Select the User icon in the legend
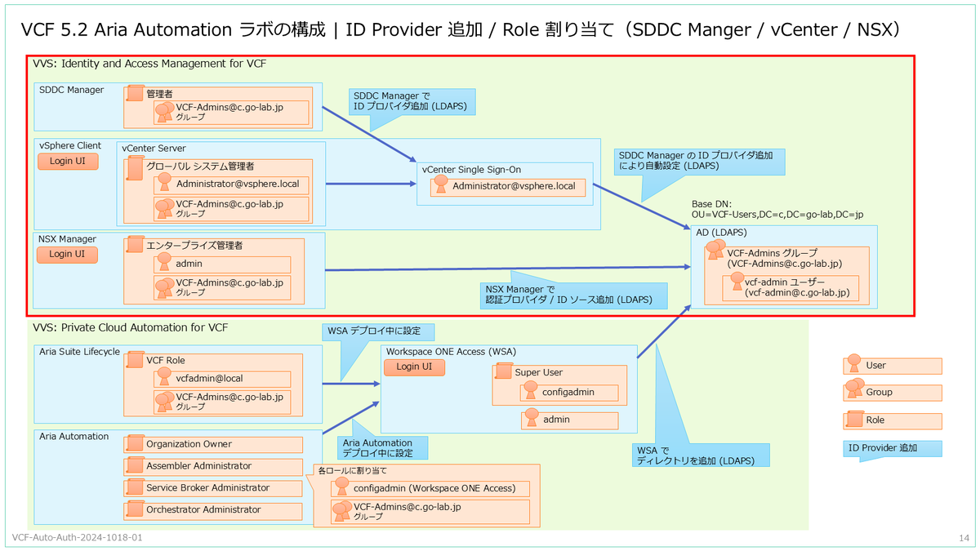 tap(853, 363)
